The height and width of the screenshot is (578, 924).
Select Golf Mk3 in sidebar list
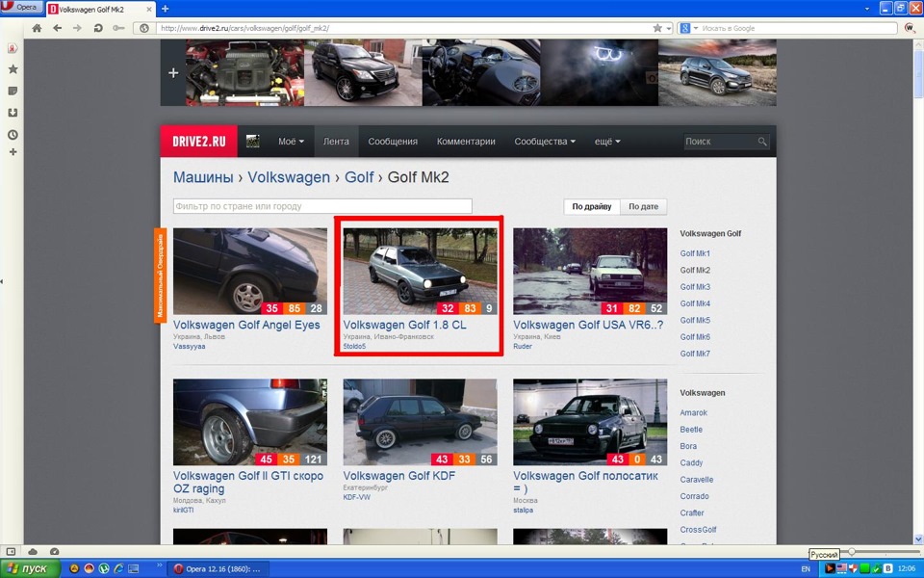pyautogui.click(x=695, y=287)
